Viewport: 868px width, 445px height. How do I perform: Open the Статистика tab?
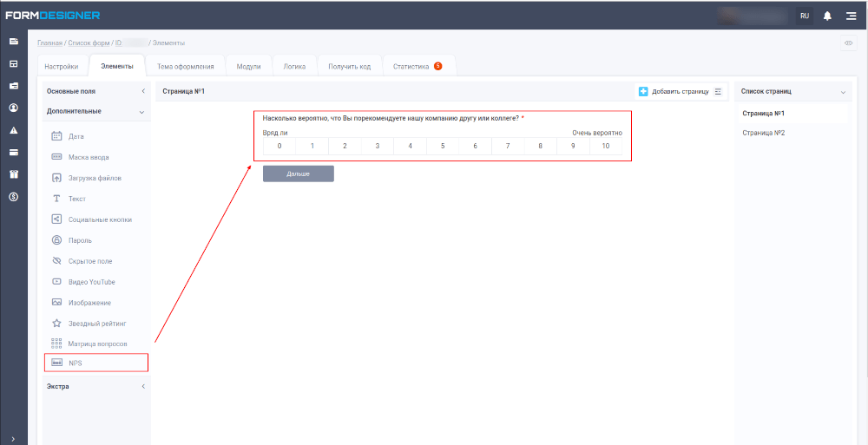coord(417,67)
